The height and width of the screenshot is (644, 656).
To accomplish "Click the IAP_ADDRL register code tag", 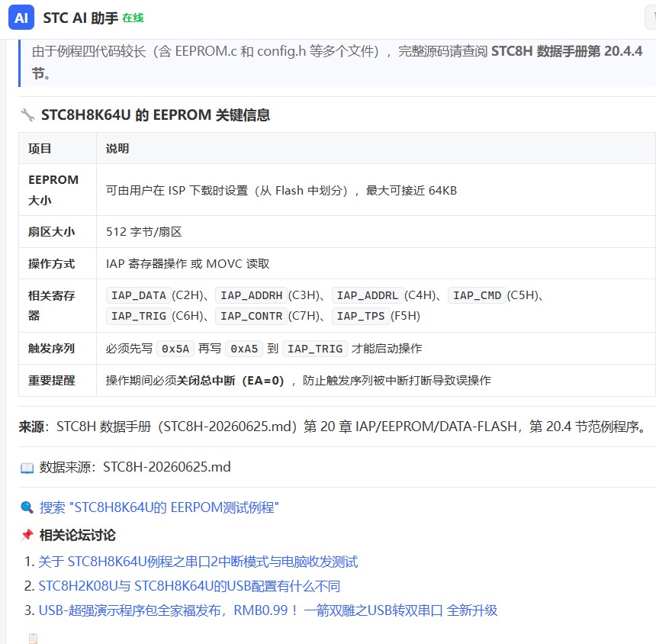I will 368,295.
